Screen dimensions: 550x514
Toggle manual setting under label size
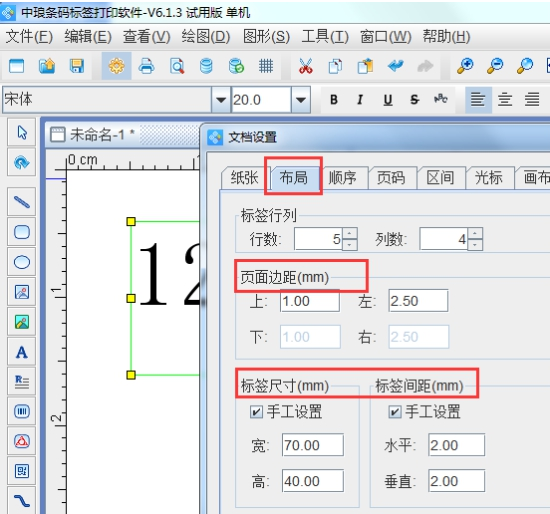click(256, 412)
